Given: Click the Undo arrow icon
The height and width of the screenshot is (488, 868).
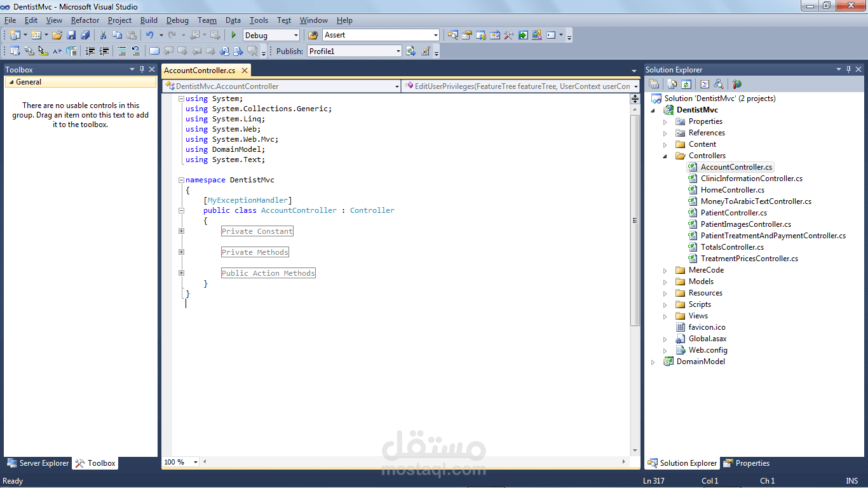Looking at the screenshot, I should coord(150,35).
